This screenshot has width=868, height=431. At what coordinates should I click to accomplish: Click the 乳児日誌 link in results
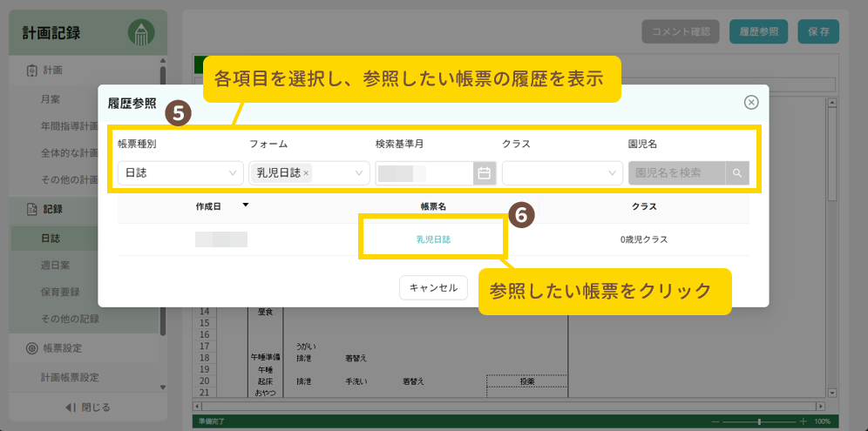tap(433, 239)
